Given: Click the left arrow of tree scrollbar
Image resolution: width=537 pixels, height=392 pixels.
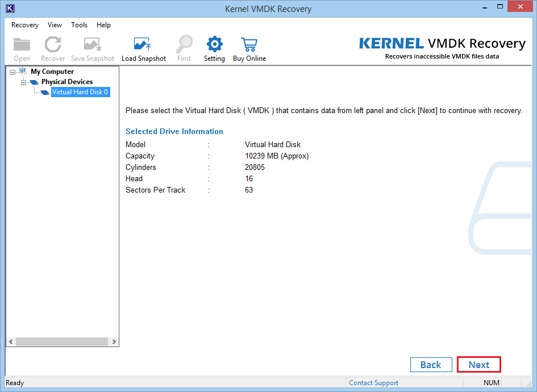Looking at the screenshot, I should coord(11,341).
